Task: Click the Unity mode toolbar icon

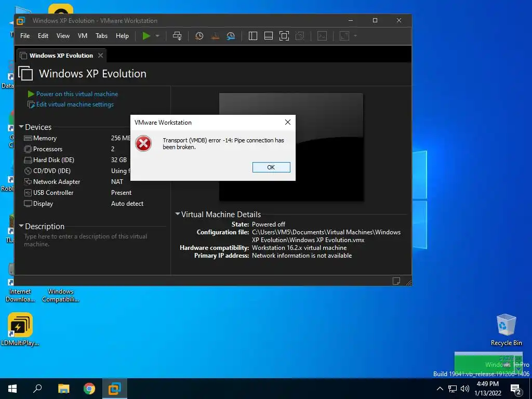Action: (x=300, y=36)
